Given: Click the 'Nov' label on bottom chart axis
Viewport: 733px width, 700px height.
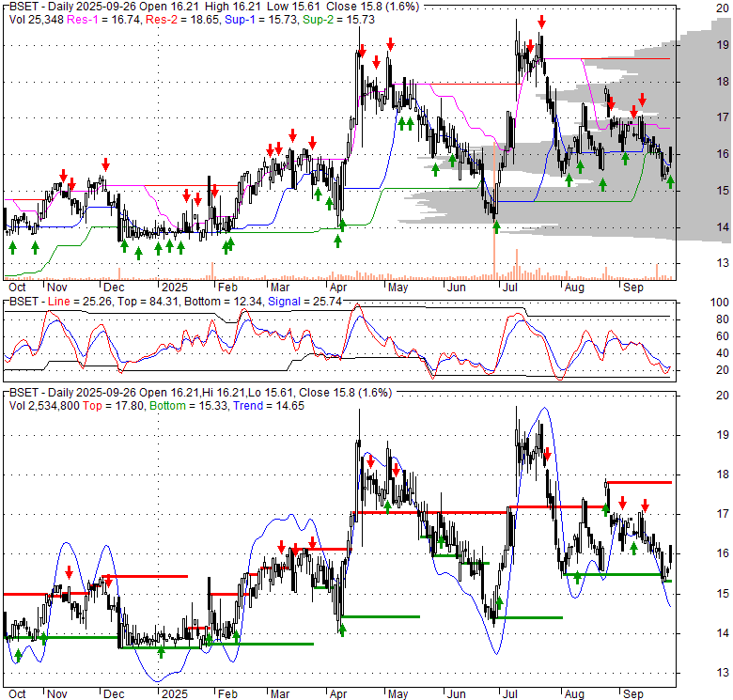Looking at the screenshot, I should (x=57, y=694).
